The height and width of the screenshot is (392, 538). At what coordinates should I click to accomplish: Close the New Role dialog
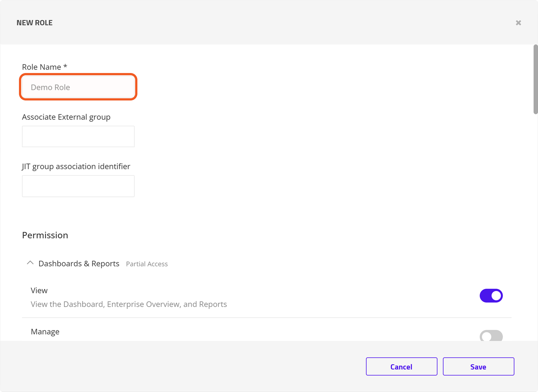tap(518, 23)
